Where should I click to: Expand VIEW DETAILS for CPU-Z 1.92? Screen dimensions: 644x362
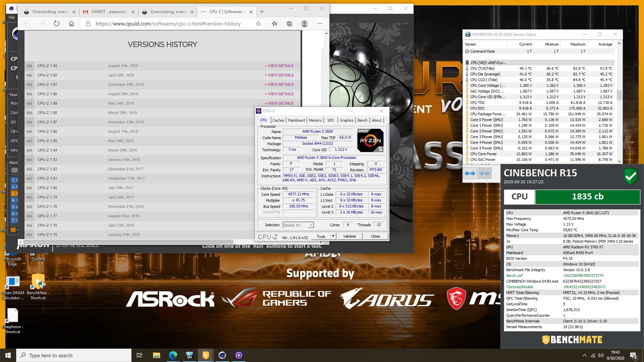(279, 75)
